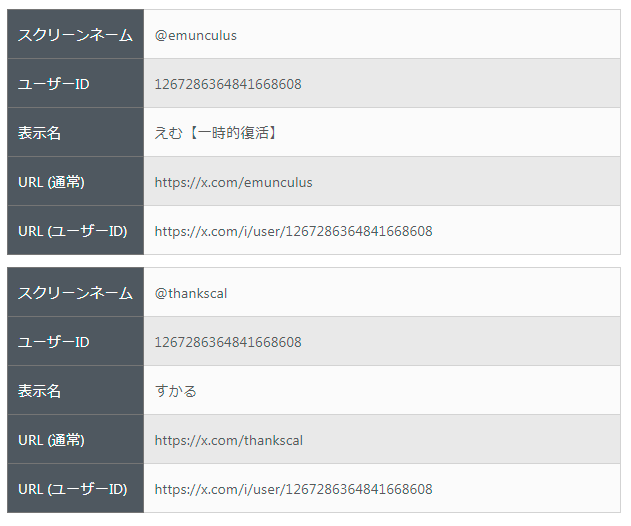The width and height of the screenshot is (631, 526).
Task: Click the user ID URL under thankscal
Action: click(293, 489)
